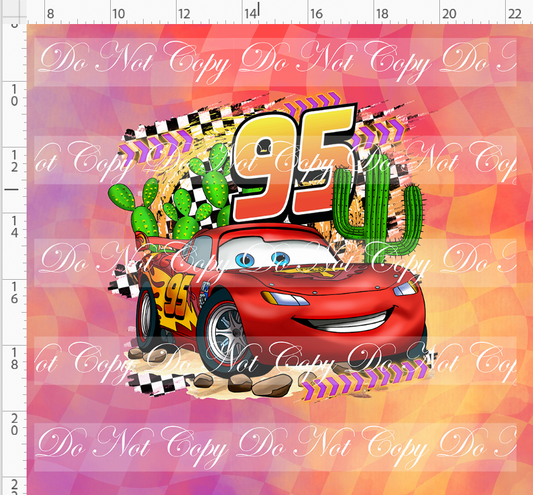Screen dimensions: 533x495
Task: Click the ruler origin box in the corner
Action: click(13, 12)
